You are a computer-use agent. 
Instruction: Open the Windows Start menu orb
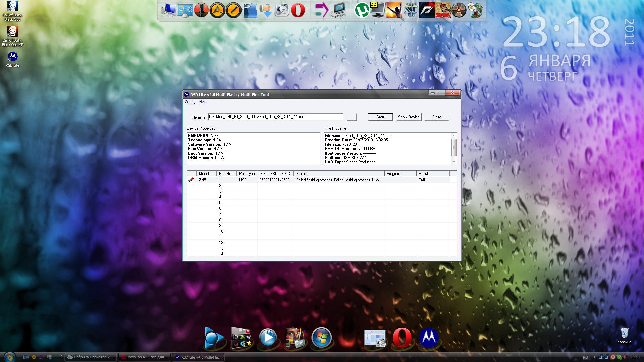(x=9, y=357)
